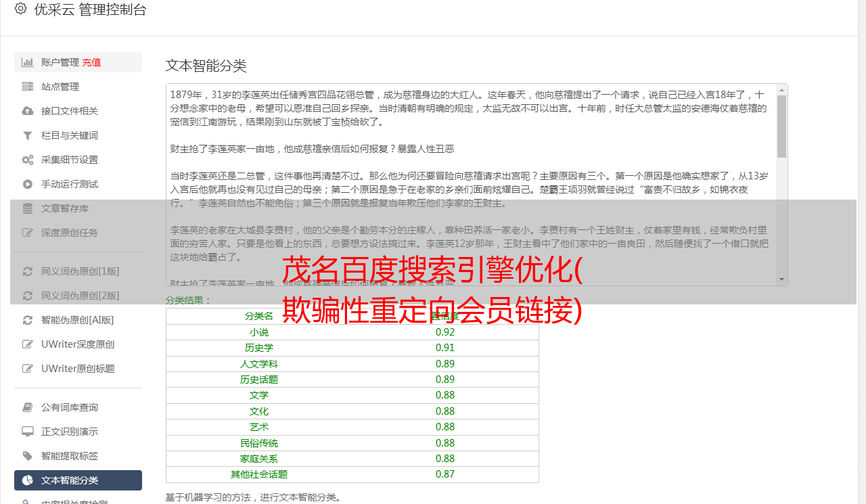Select 栏目与关键词 menu entry

pos(78,135)
